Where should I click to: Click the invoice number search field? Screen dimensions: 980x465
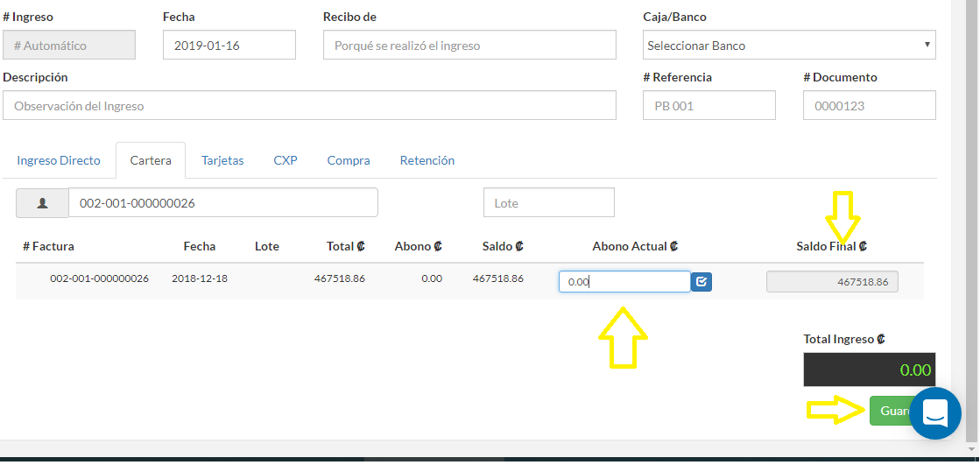pyautogui.click(x=223, y=202)
